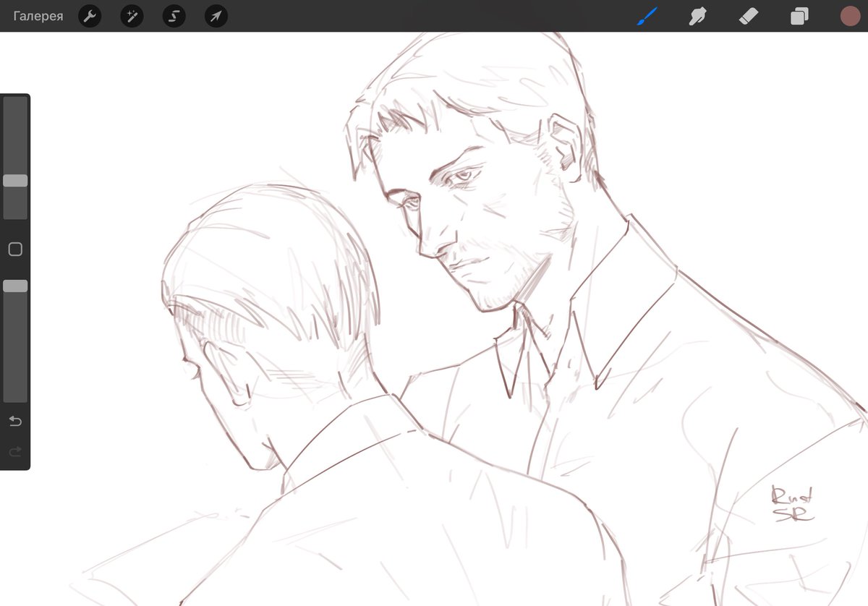Click the brush opacity slider handle
The width and height of the screenshot is (868, 606).
pyautogui.click(x=15, y=286)
